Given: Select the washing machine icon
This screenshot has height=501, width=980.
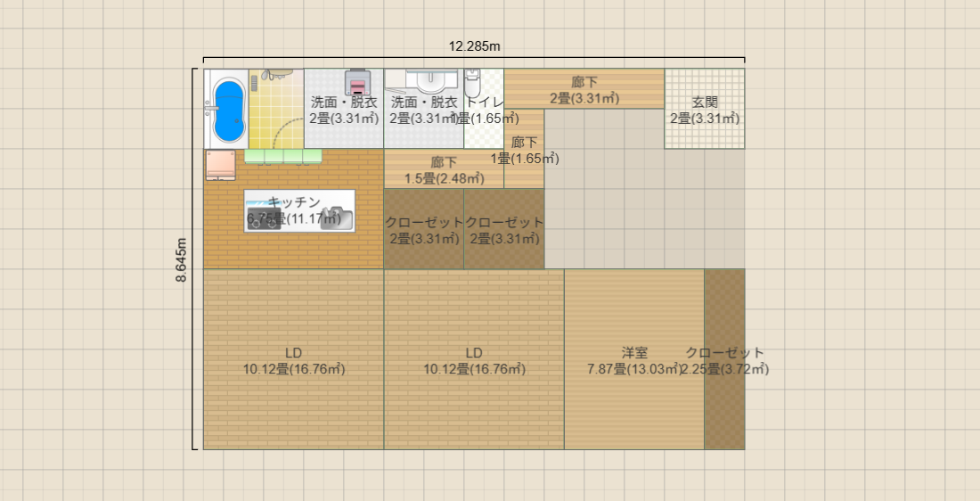Looking at the screenshot, I should click(358, 82).
